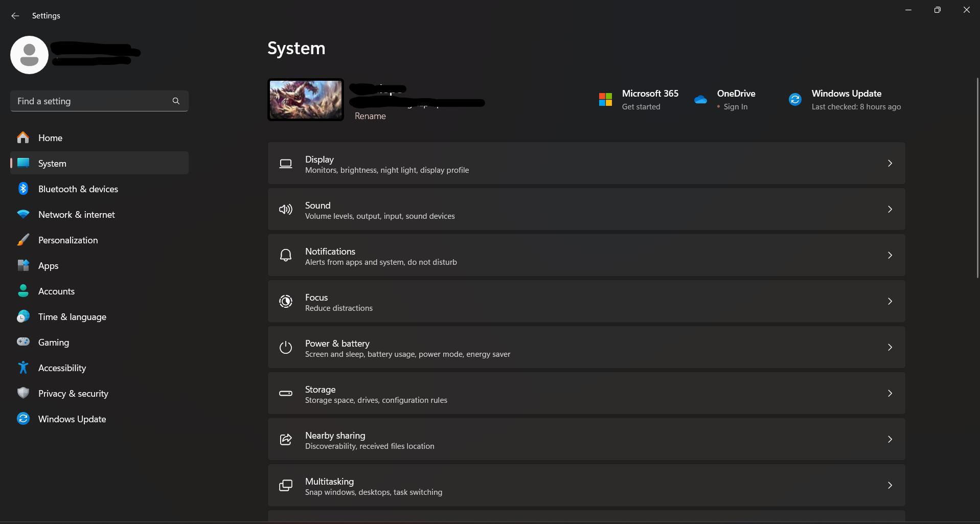Expand the Storage settings row
Image resolution: width=980 pixels, height=524 pixels.
[x=890, y=393]
